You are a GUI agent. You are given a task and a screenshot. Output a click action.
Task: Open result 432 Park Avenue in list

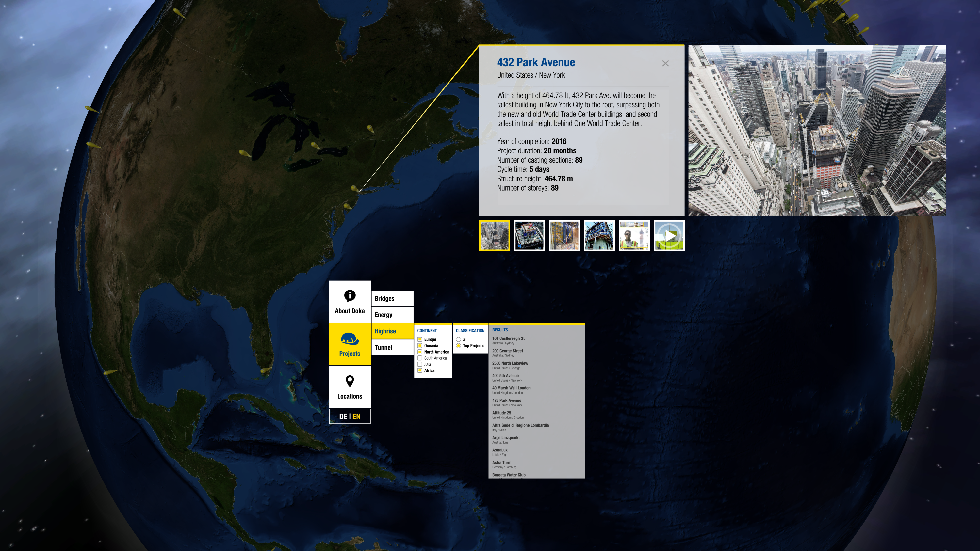[x=536, y=403]
